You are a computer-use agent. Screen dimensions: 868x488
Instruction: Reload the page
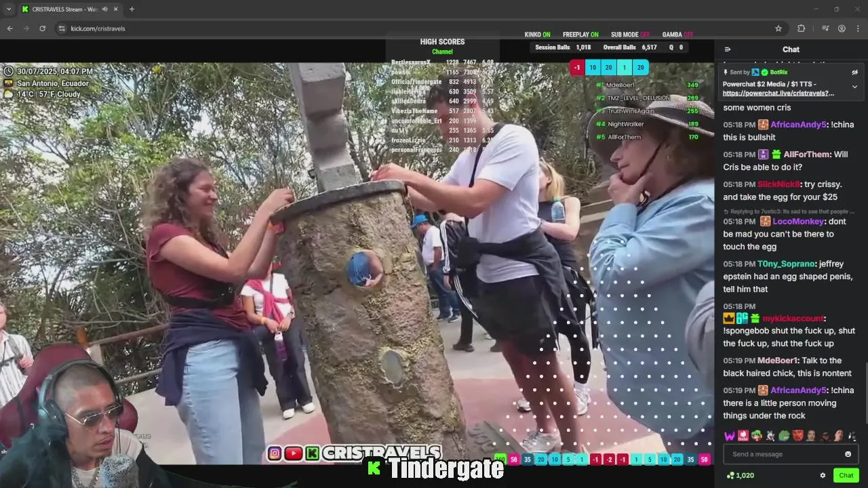tap(42, 28)
